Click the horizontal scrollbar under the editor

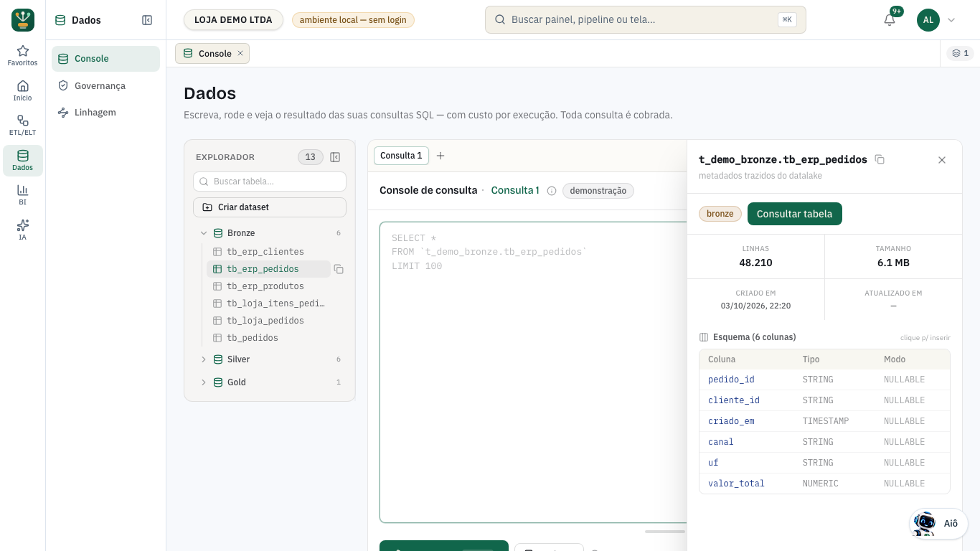click(665, 532)
